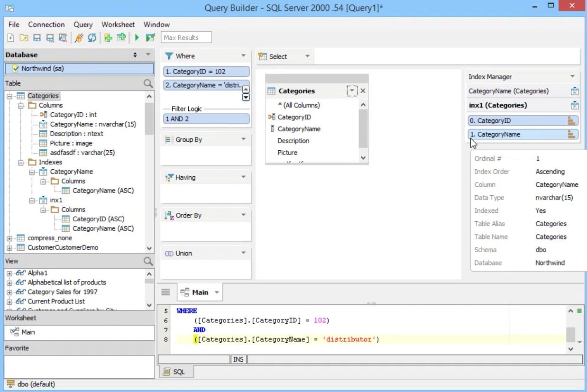Run the query with the green play icon
This screenshot has height=392, width=587.
(x=137, y=37)
